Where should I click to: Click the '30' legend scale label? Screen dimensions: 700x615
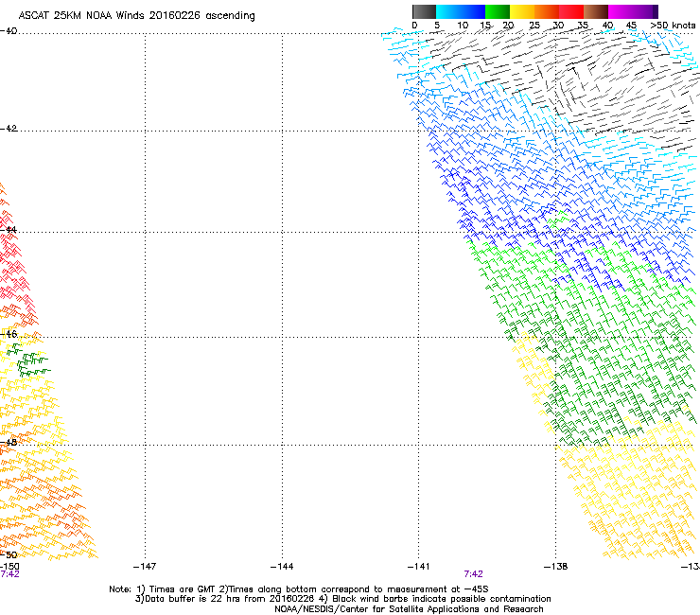(558, 26)
